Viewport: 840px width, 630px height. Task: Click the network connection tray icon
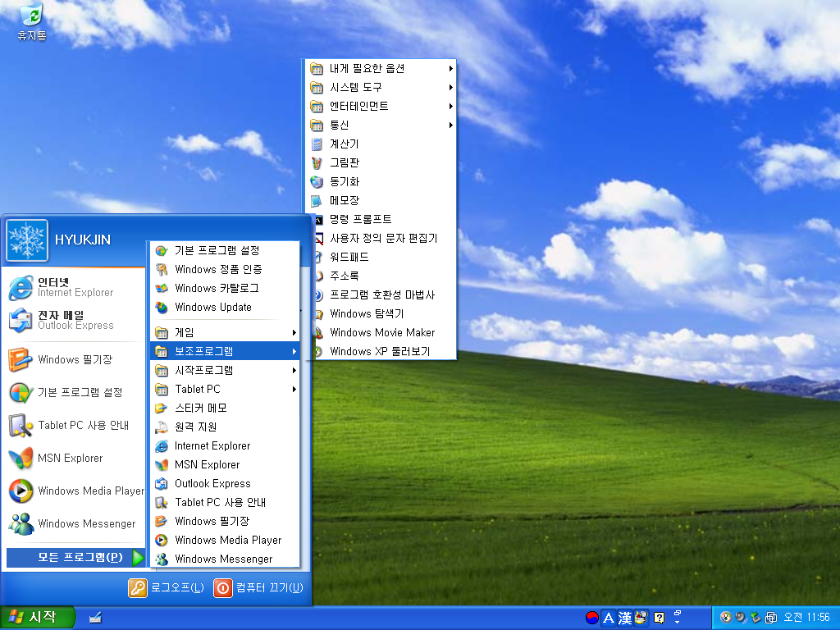[771, 618]
